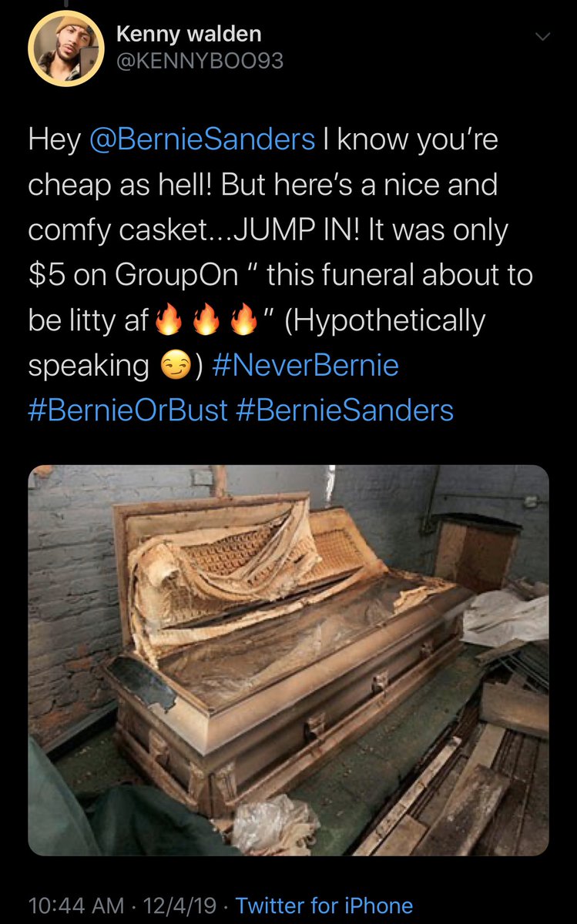The height and width of the screenshot is (924, 577).
Task: Open the #BernieSanders hashtag
Action: click(345, 410)
